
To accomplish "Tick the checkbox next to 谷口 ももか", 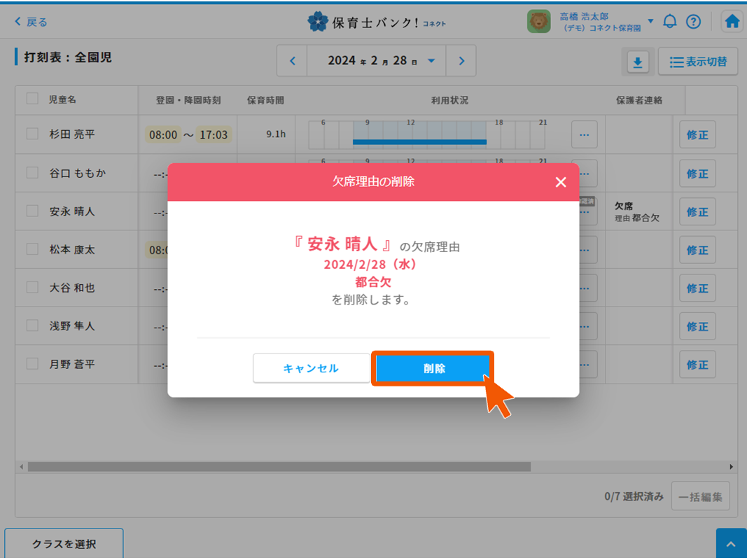I will click(32, 172).
